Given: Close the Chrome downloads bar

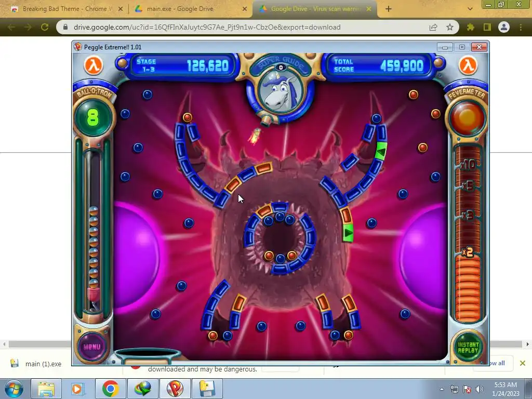Looking at the screenshot, I should click(x=523, y=363).
